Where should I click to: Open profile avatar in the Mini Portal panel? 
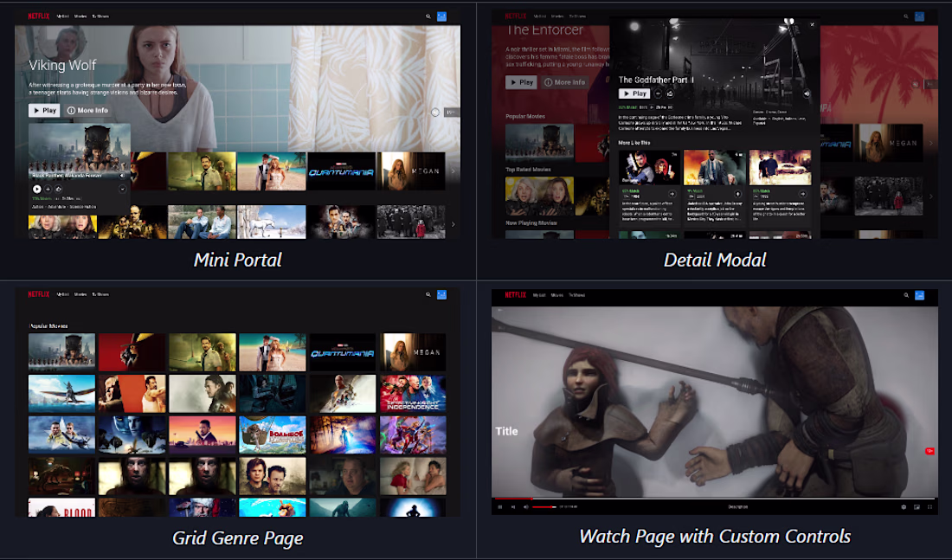point(441,16)
